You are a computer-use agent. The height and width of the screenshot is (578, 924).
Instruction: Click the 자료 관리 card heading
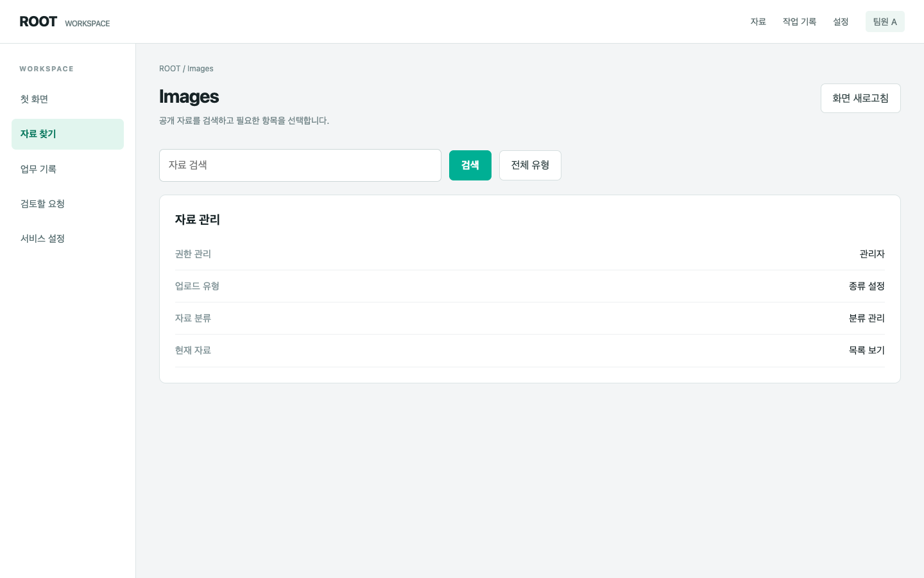click(198, 220)
